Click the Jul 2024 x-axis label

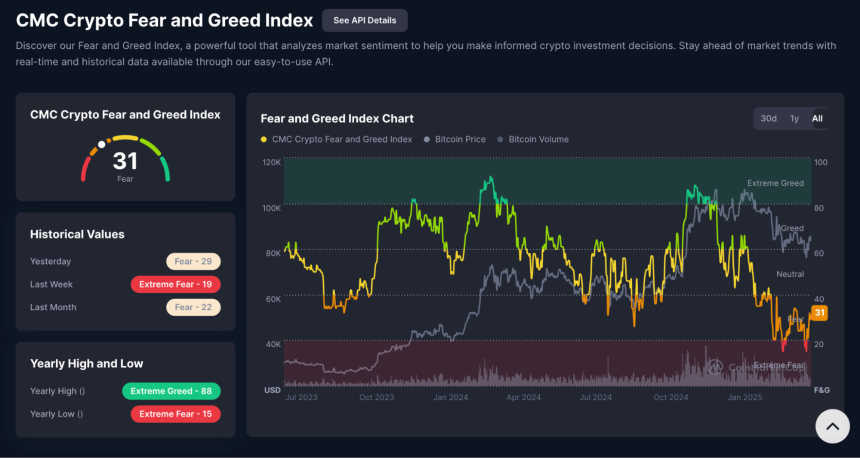(596, 397)
